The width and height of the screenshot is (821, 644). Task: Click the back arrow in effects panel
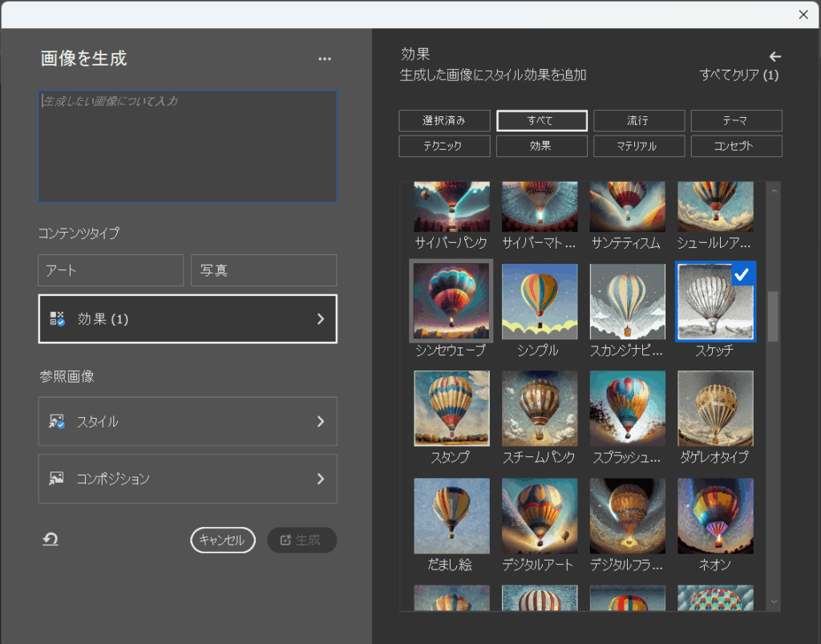point(774,56)
